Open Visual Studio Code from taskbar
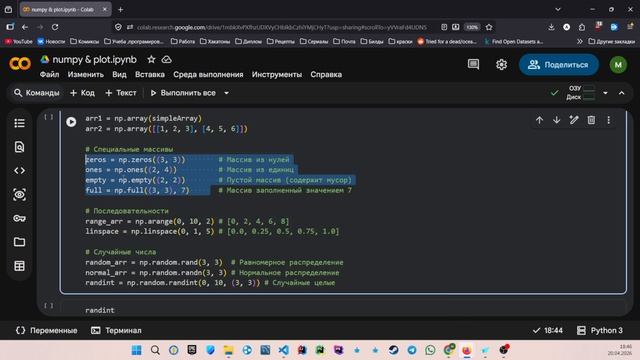640x360 pixels. click(284, 350)
